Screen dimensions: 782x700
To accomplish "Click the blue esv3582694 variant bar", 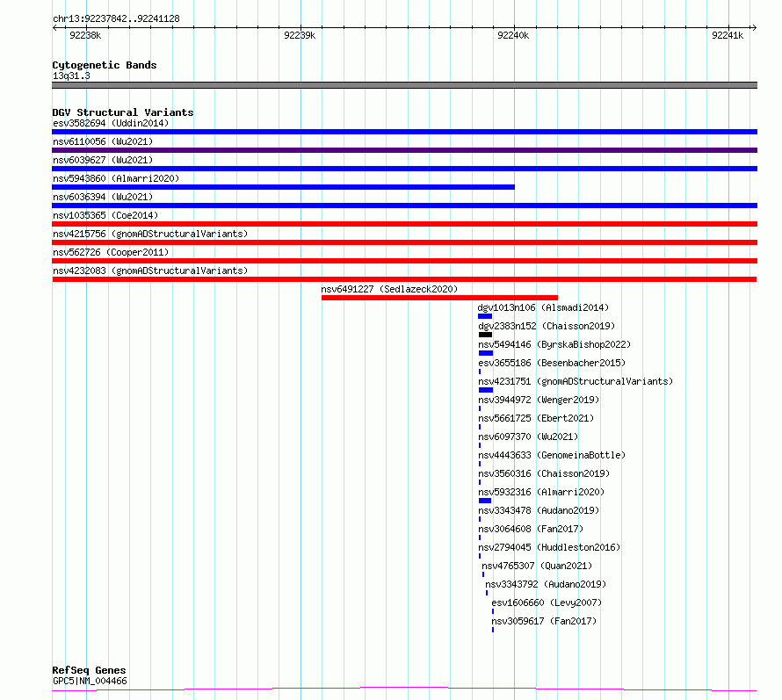I will tap(404, 132).
